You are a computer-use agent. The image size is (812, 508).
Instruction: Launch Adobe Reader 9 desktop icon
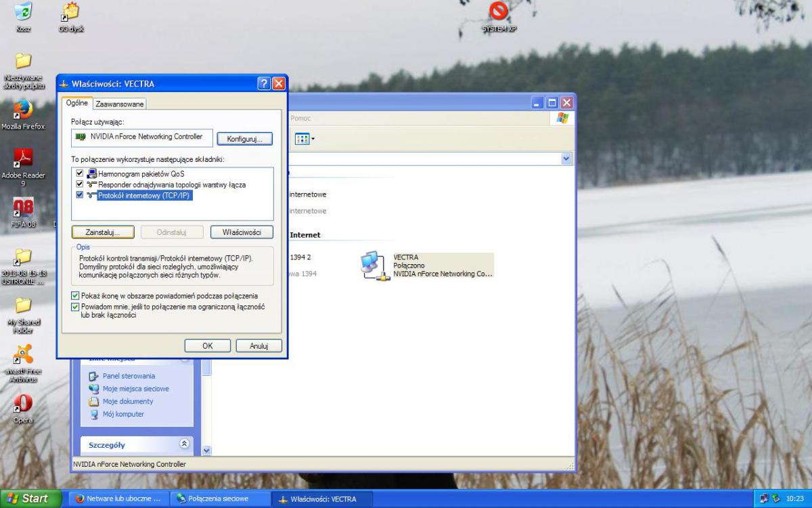pos(23,158)
